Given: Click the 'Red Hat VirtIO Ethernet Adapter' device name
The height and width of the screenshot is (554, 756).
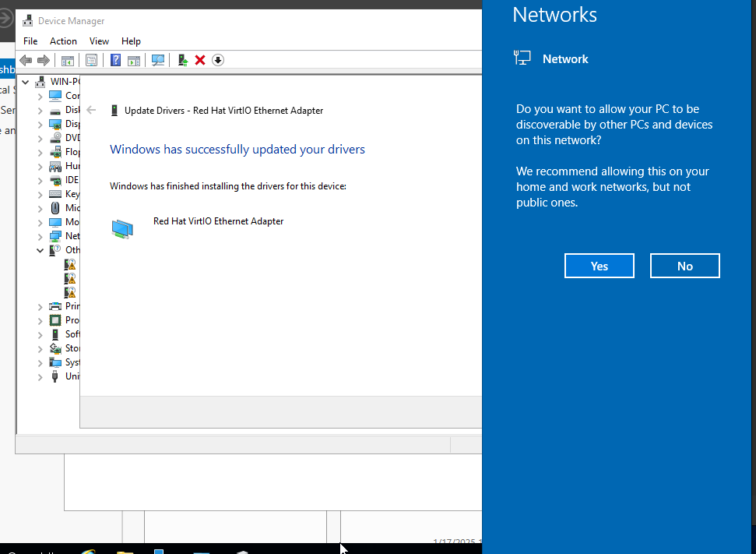Looking at the screenshot, I should coord(219,221).
